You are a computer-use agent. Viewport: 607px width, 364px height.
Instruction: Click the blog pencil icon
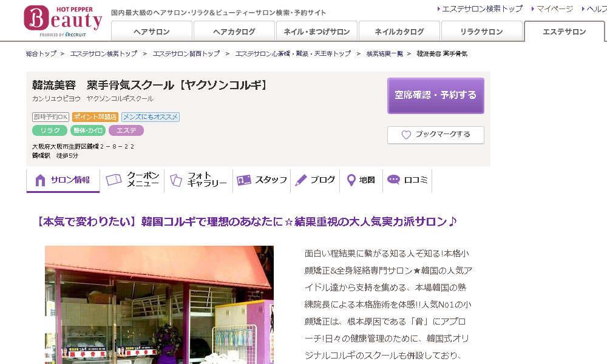point(301,180)
